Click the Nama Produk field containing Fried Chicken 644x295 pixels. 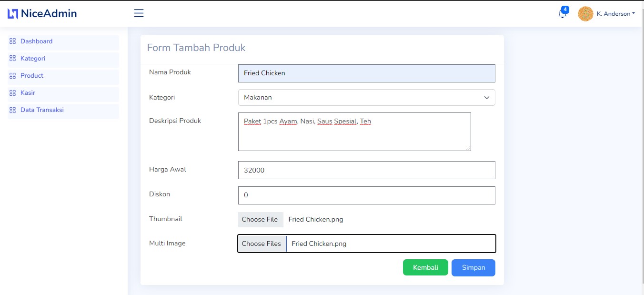[366, 73]
